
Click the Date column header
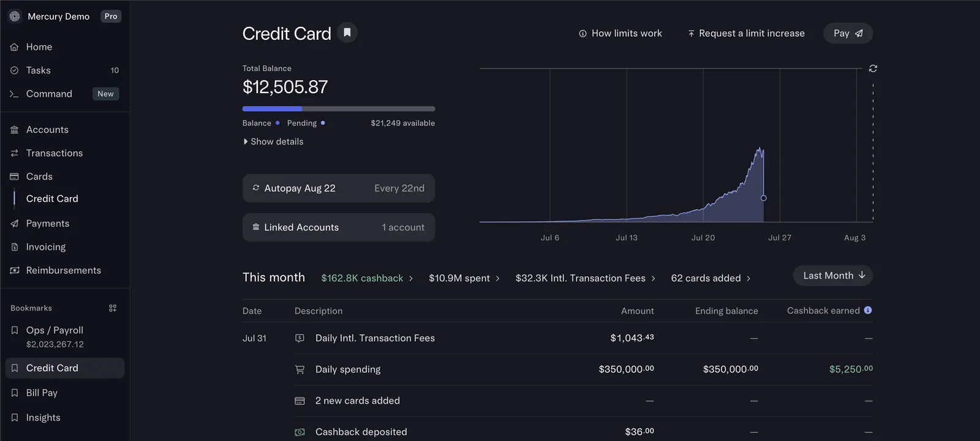[252, 311]
